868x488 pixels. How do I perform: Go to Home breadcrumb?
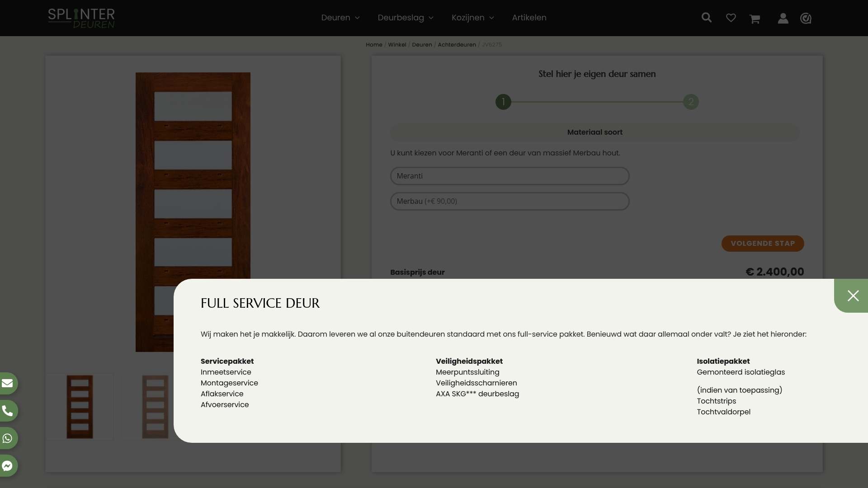point(374,45)
